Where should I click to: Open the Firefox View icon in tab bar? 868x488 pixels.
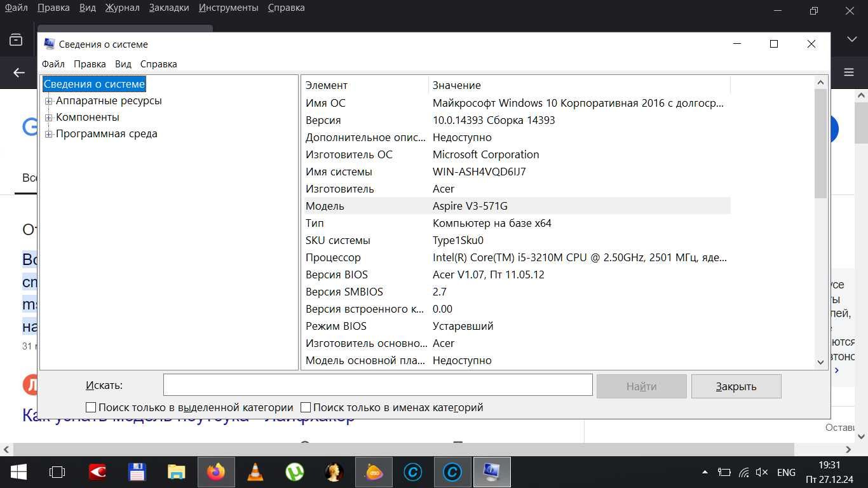(x=16, y=39)
